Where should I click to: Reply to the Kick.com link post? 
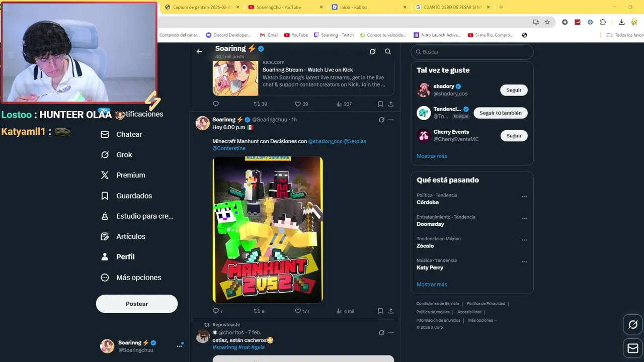tap(216, 104)
